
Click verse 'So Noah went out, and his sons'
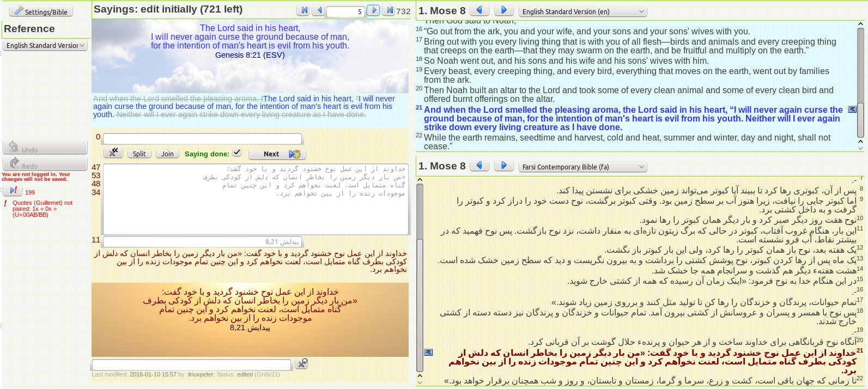tap(566, 60)
